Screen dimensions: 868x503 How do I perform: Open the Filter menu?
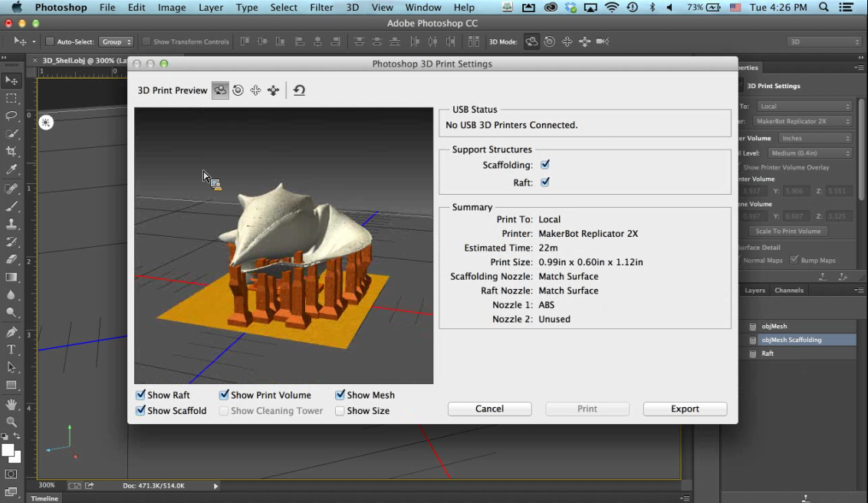coord(321,8)
